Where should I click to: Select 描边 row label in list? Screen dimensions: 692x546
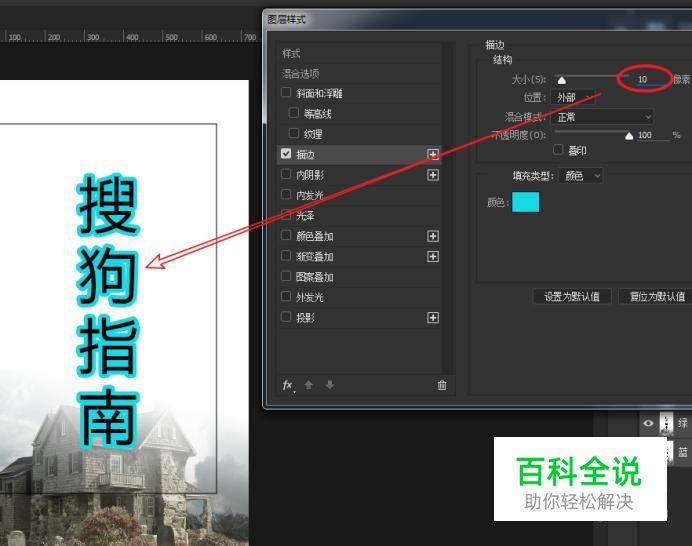coord(305,154)
